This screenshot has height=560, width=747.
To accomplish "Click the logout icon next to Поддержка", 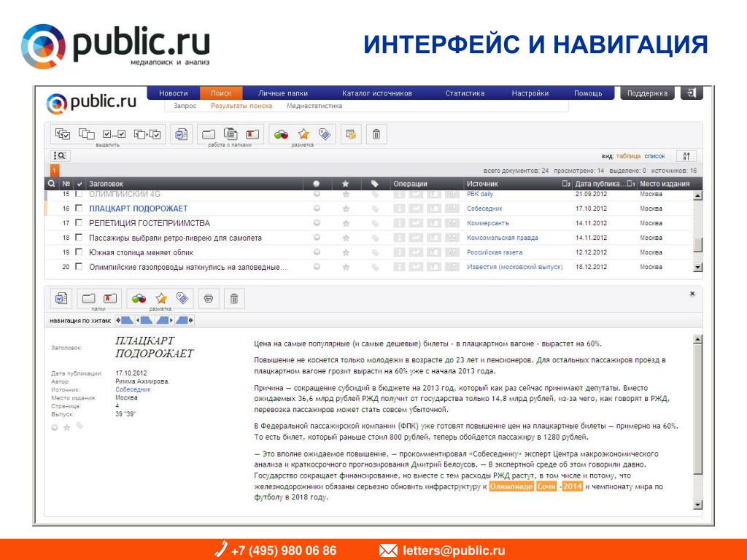I will 692,93.
